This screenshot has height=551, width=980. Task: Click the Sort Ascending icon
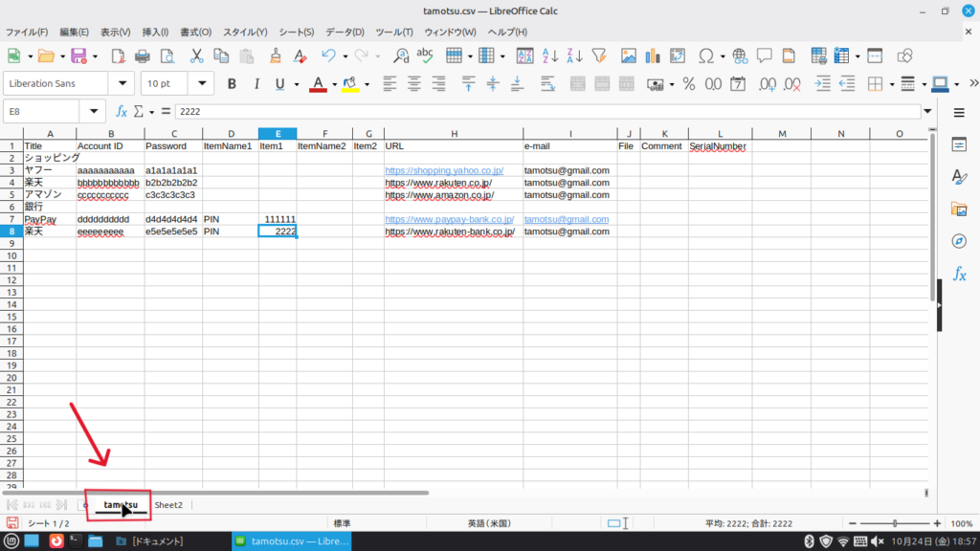coord(551,55)
